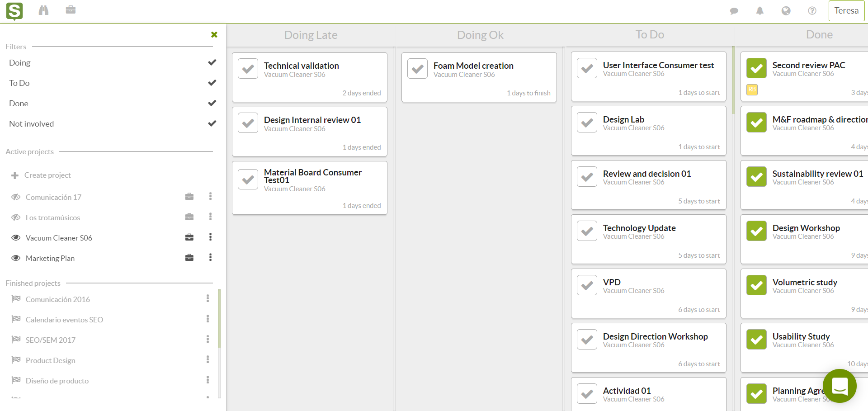Screen dimensions: 868x411
Task: Toggle the Doing filter
Action: tap(113, 63)
